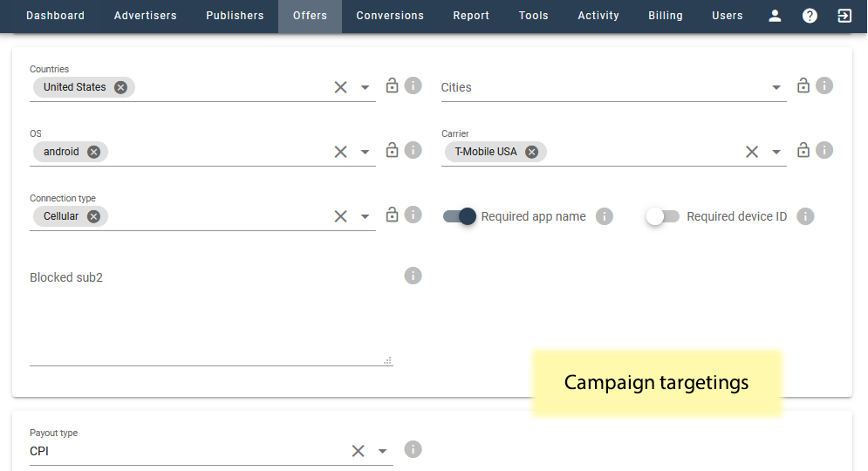This screenshot has width=868, height=471.
Task: Clear all selected OS values
Action: coord(340,152)
